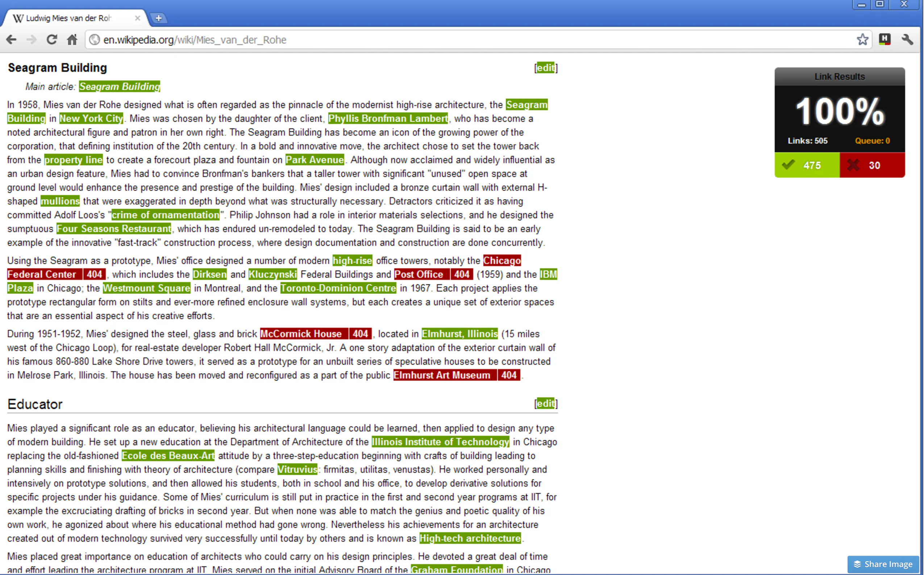Click the broken Elmhurst Art Museum 404 link
The height and width of the screenshot is (575, 924).
(457, 375)
